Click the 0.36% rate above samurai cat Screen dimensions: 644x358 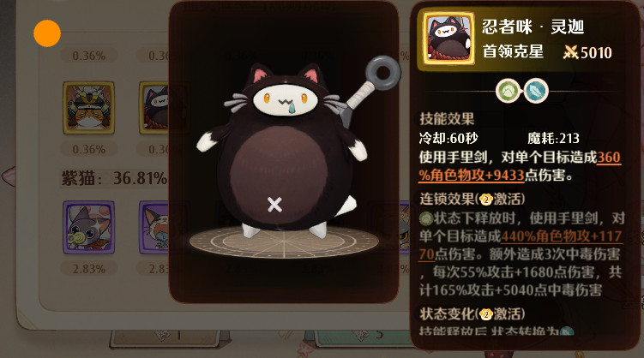point(88,56)
